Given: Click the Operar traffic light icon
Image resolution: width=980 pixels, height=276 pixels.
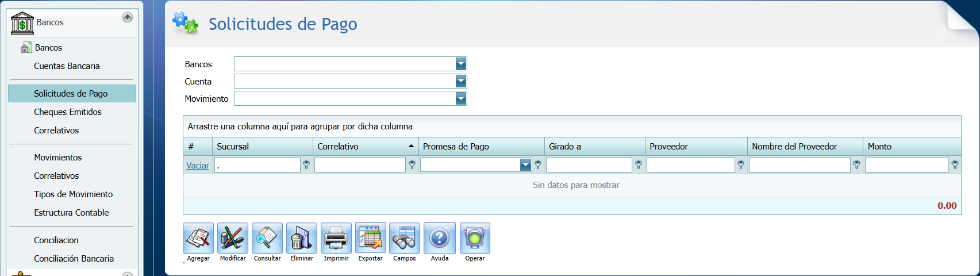Looking at the screenshot, I should click(475, 238).
